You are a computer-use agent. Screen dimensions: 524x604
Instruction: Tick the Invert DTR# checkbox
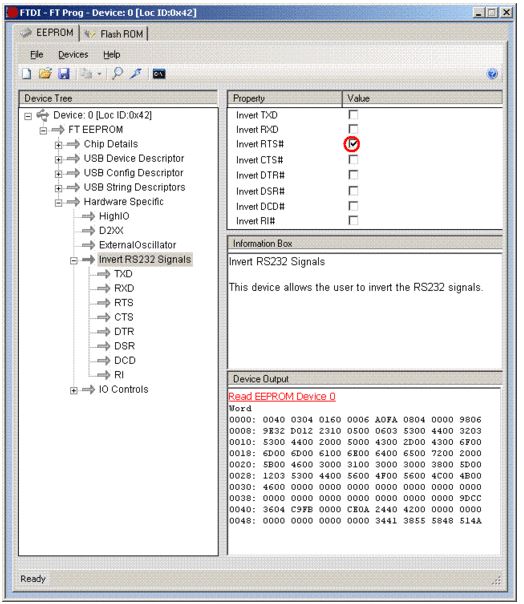pyautogui.click(x=353, y=175)
